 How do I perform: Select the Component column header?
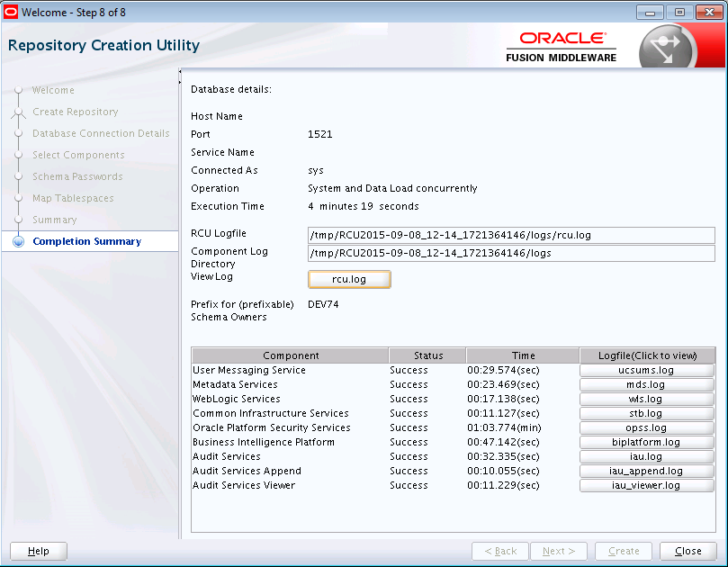pyautogui.click(x=290, y=355)
